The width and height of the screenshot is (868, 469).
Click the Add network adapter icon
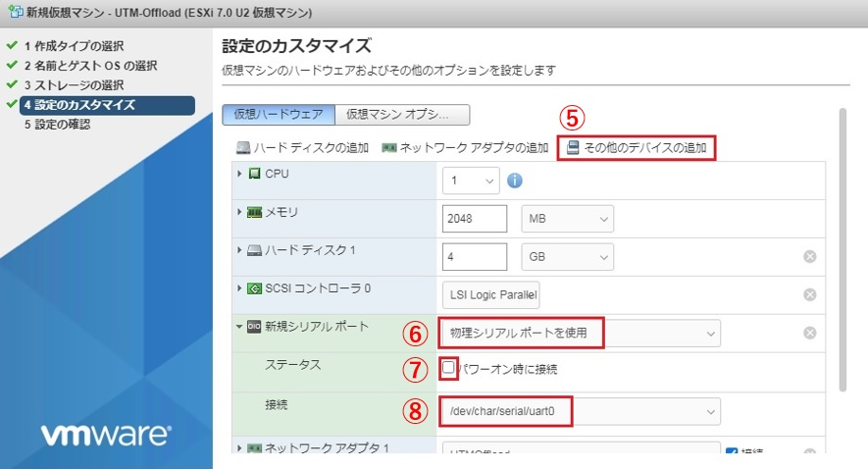click(x=389, y=148)
